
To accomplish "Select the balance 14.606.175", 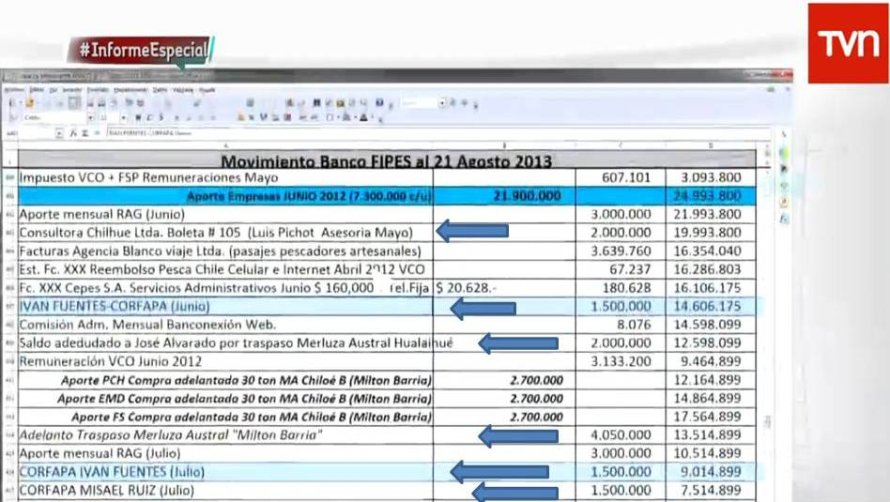I will coord(711,307).
